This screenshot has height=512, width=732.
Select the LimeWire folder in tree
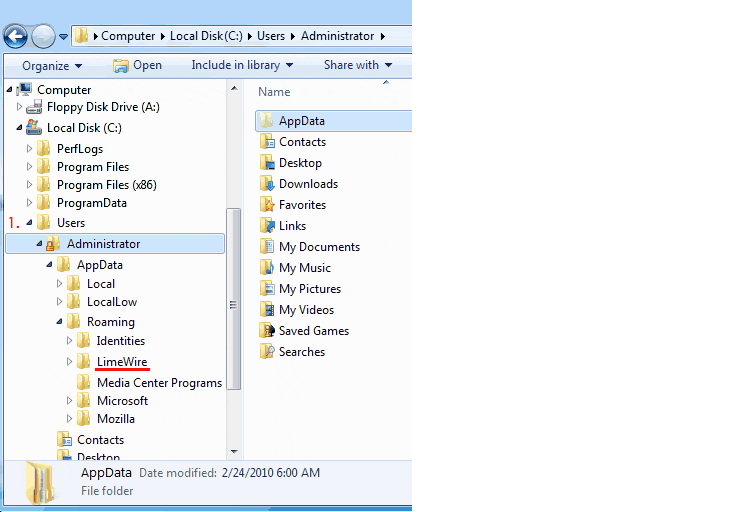[122, 362]
